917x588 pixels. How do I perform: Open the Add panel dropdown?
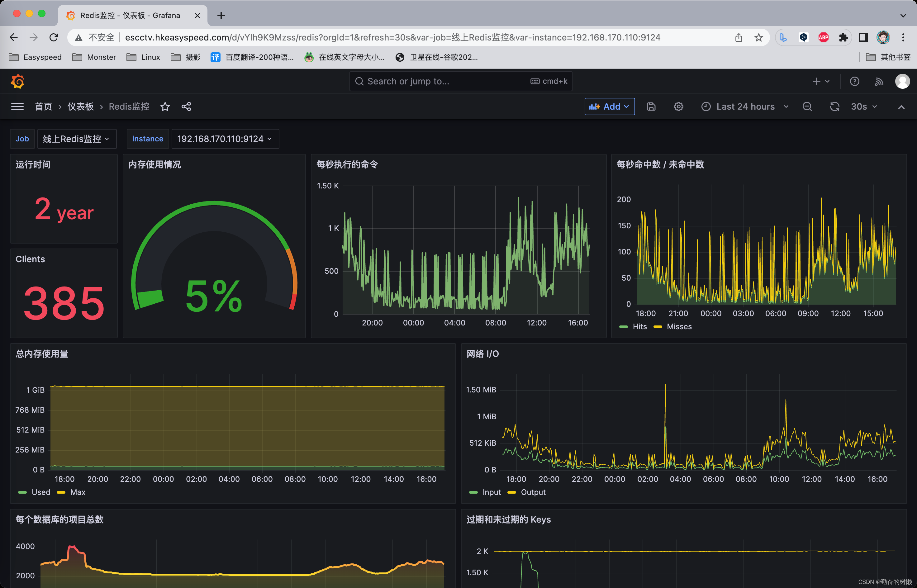pos(610,107)
